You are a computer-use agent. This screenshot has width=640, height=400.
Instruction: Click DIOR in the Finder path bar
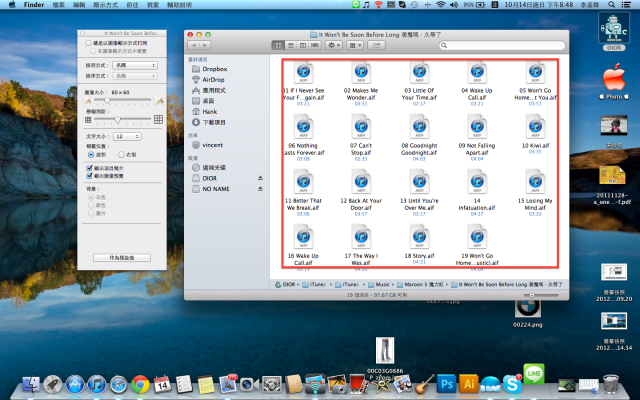click(x=287, y=284)
